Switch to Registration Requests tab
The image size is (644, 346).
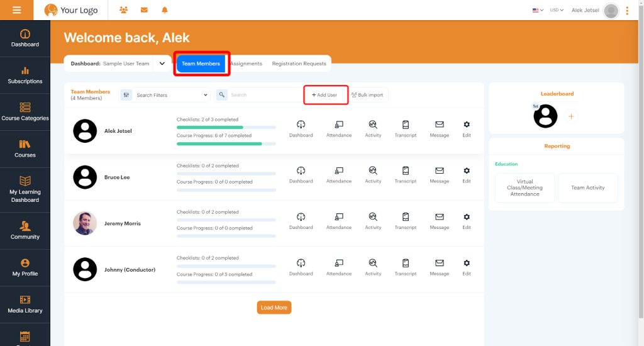pyautogui.click(x=299, y=64)
